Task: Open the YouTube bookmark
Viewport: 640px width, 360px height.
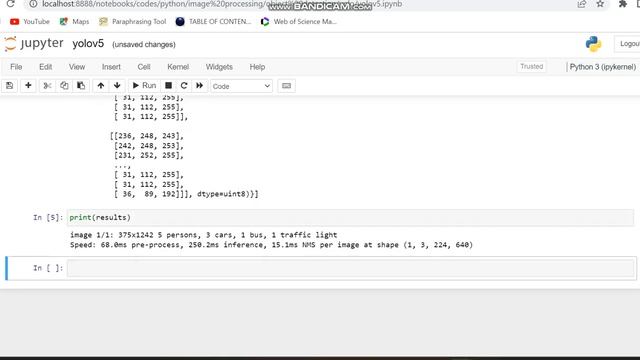Action: (30, 22)
